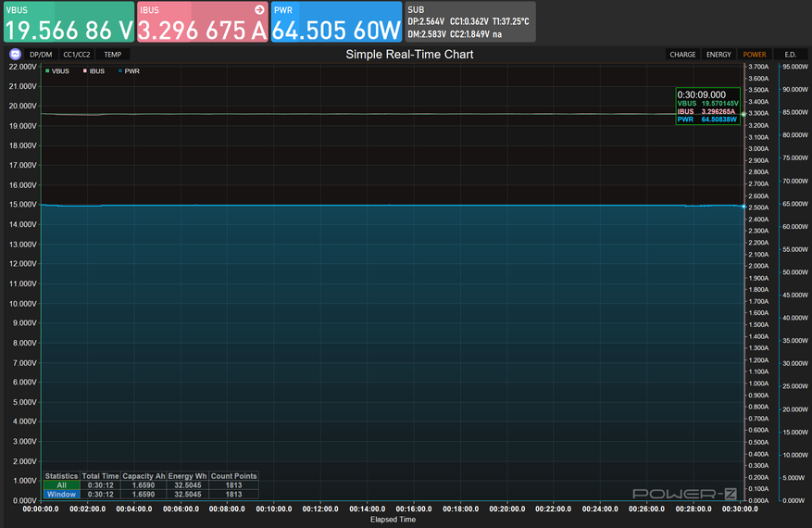Open the E.D. tab
This screenshot has height=528, width=812.
click(x=791, y=55)
